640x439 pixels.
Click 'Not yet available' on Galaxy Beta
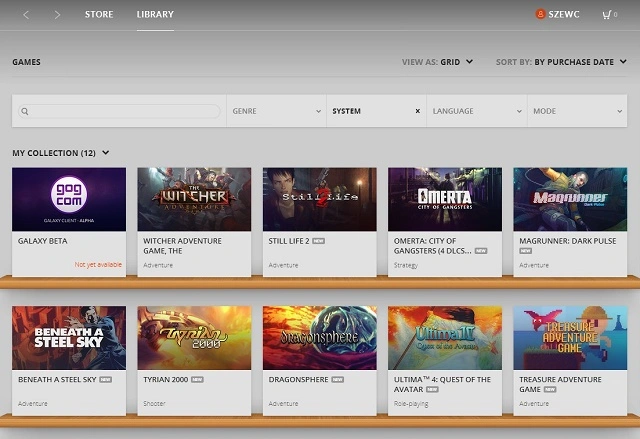pos(98,265)
